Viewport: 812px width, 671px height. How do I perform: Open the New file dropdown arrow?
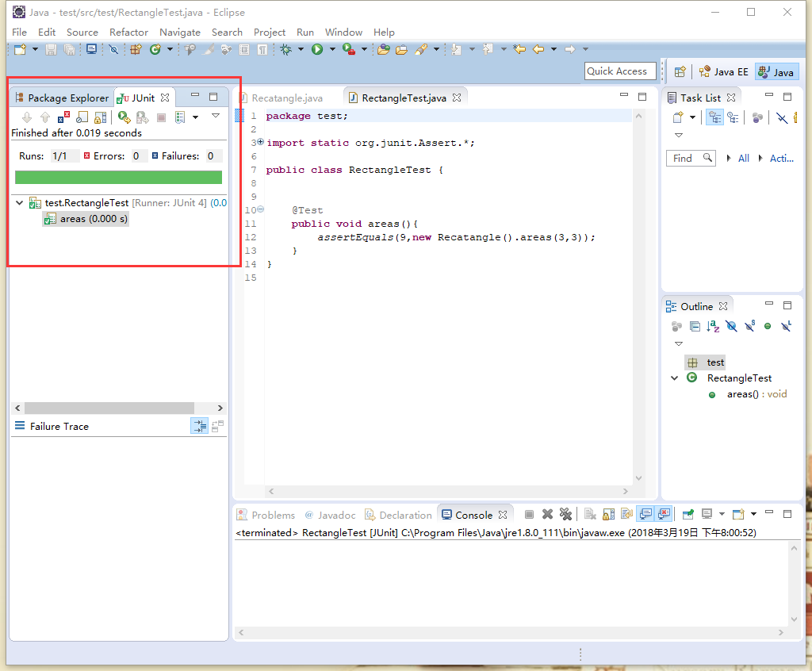coord(35,49)
